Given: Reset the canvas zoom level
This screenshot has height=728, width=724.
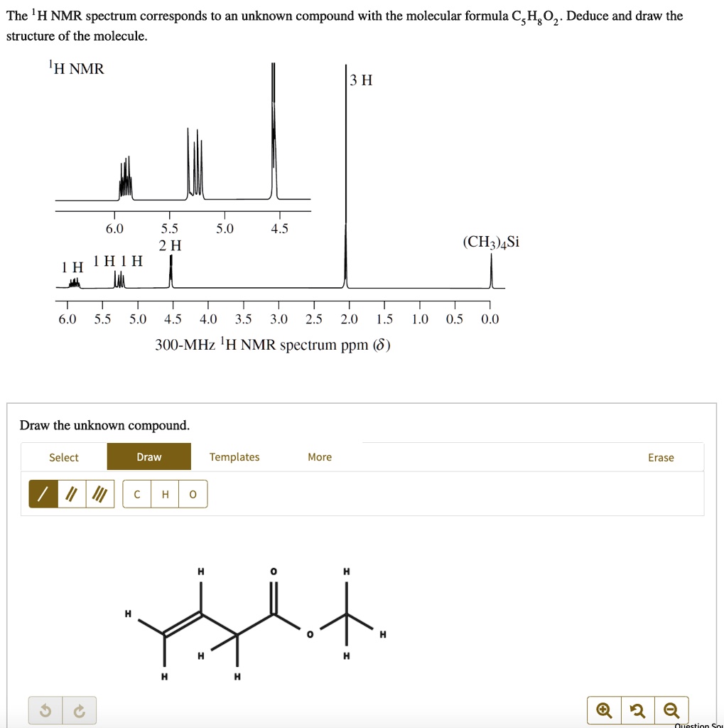Looking at the screenshot, I should [638, 710].
